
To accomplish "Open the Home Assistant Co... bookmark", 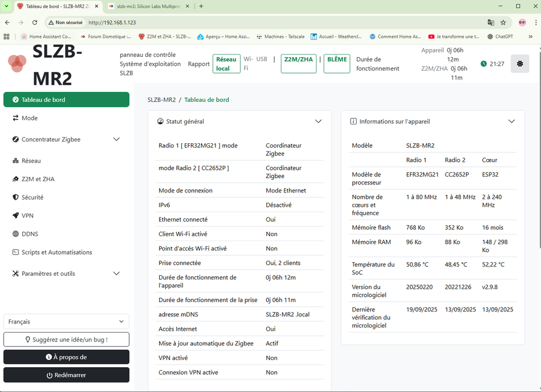I will pos(46,37).
